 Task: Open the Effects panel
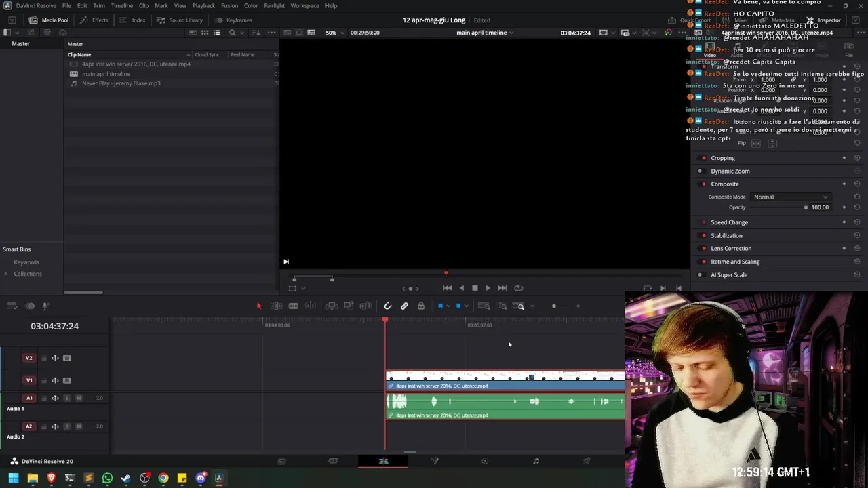coord(94,20)
